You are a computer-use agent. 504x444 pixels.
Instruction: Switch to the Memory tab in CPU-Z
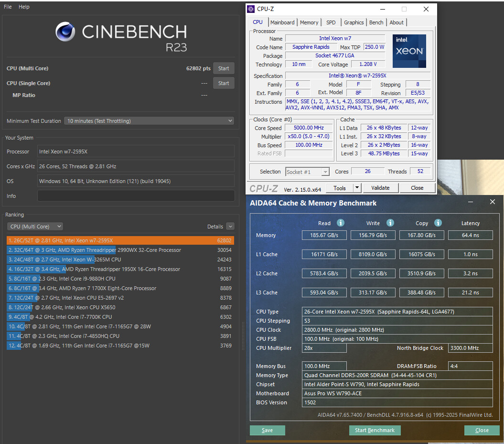309,22
